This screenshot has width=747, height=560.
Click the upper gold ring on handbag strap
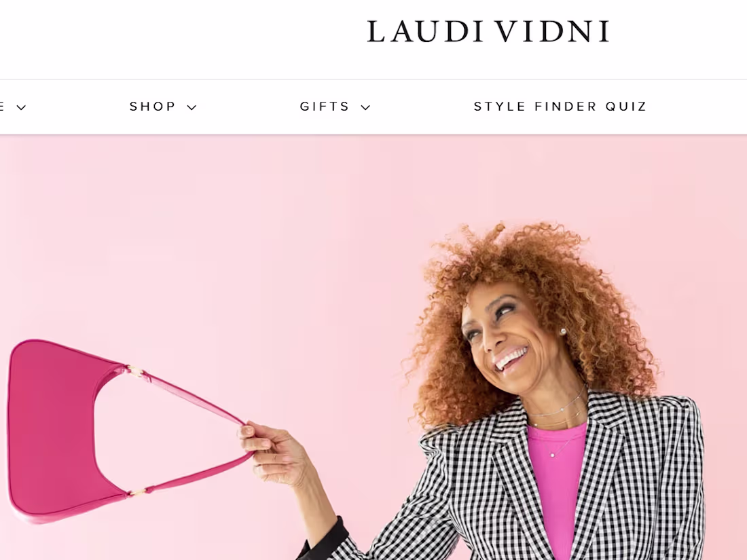(x=134, y=371)
